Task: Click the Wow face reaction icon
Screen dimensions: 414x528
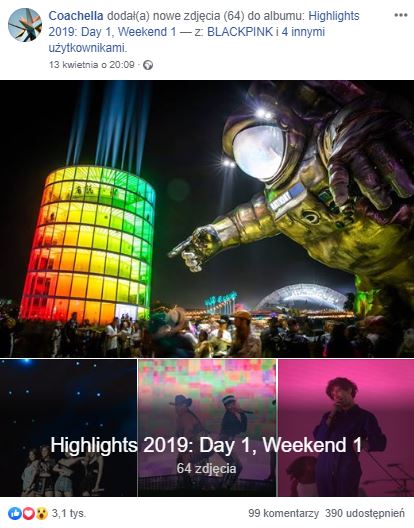Action: pos(41,514)
